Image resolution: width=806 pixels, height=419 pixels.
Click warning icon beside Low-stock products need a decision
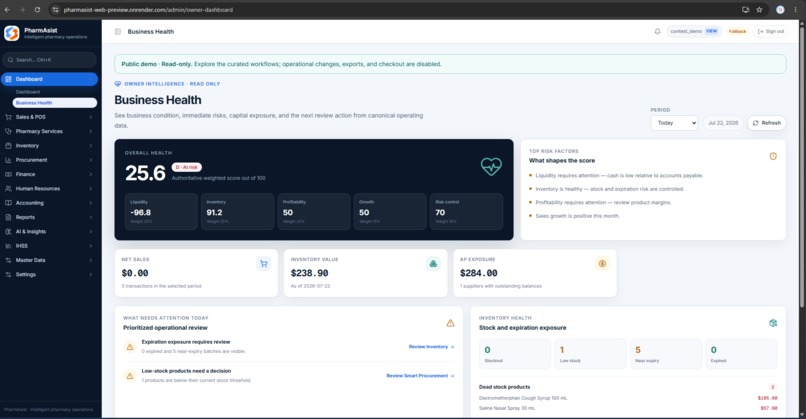click(130, 376)
